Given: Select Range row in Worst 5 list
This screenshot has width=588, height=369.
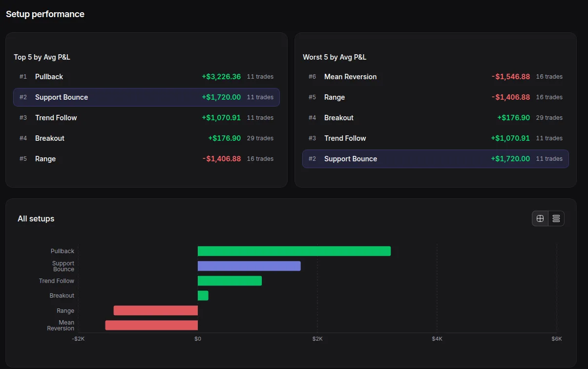Looking at the screenshot, I should (436, 97).
